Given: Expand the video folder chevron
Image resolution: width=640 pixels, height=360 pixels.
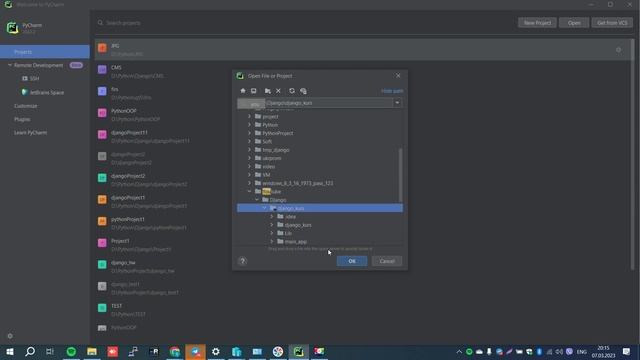Looking at the screenshot, I should pos(249,166).
